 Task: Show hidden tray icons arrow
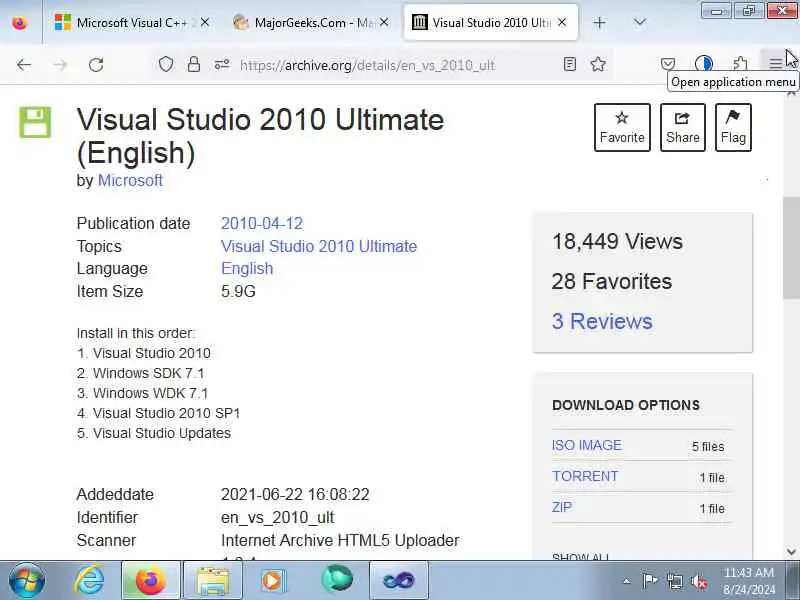pyautogui.click(x=627, y=581)
